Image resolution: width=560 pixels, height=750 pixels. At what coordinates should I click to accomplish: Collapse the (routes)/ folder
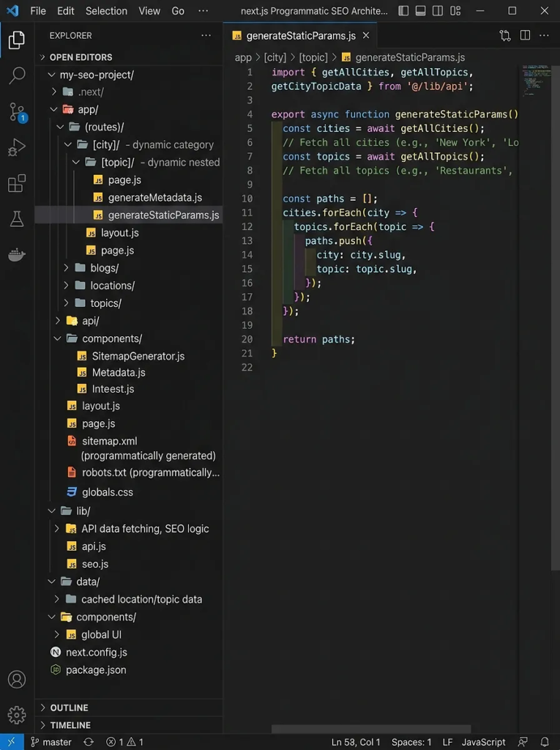pyautogui.click(x=129, y=127)
